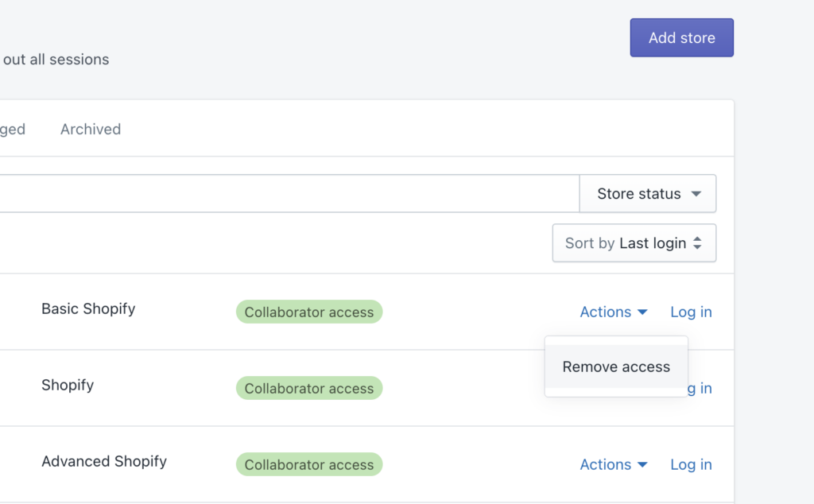
Task: Click the caret beside Advanced Shopify Actions
Action: (642, 465)
